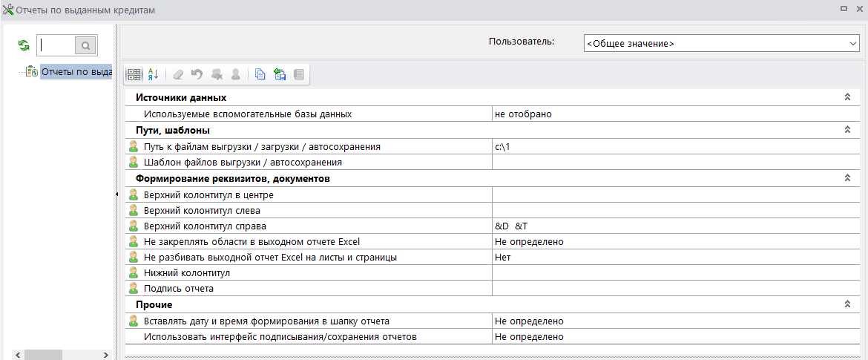This screenshot has height=360, width=868.
Task: Select the Не разбивать выходной отчет Excel row
Action: click(x=270, y=257)
